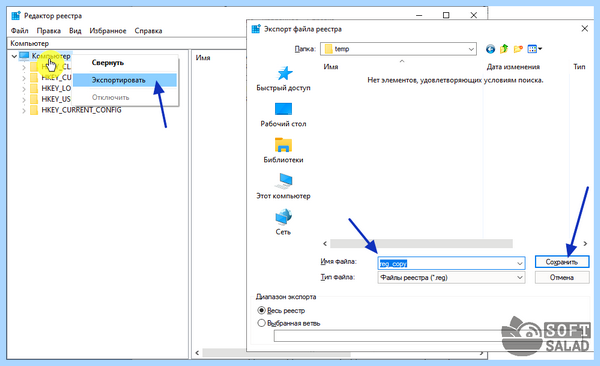The width and height of the screenshot is (600, 366).
Task: Maximize the Registry Editor window
Action: coord(446,15)
